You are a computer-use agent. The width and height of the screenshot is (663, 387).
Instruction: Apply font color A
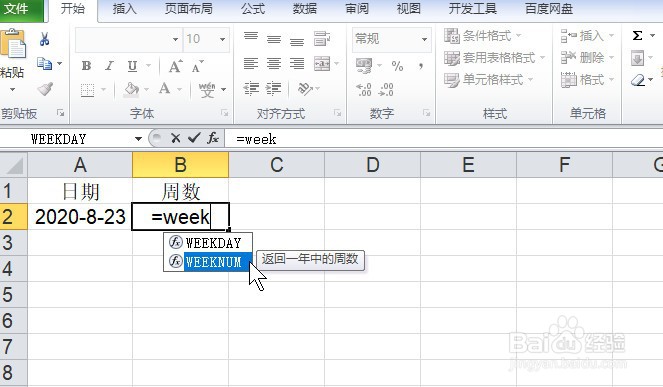point(164,89)
